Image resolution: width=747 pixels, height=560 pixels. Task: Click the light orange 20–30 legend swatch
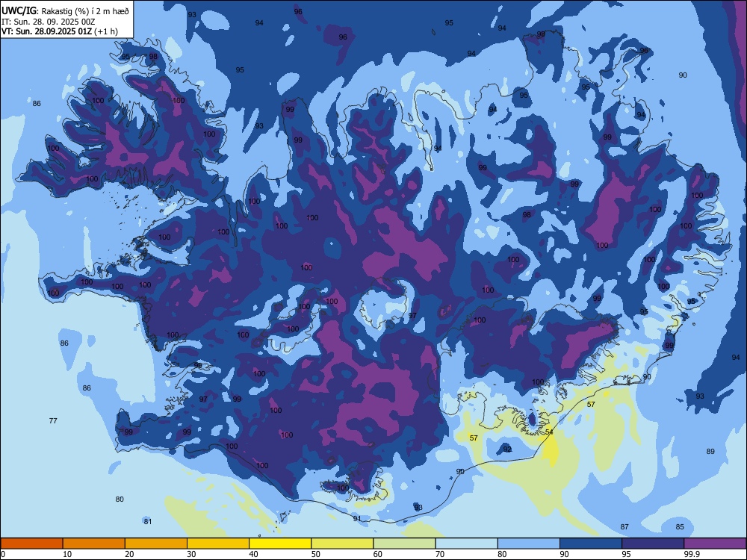(156, 544)
